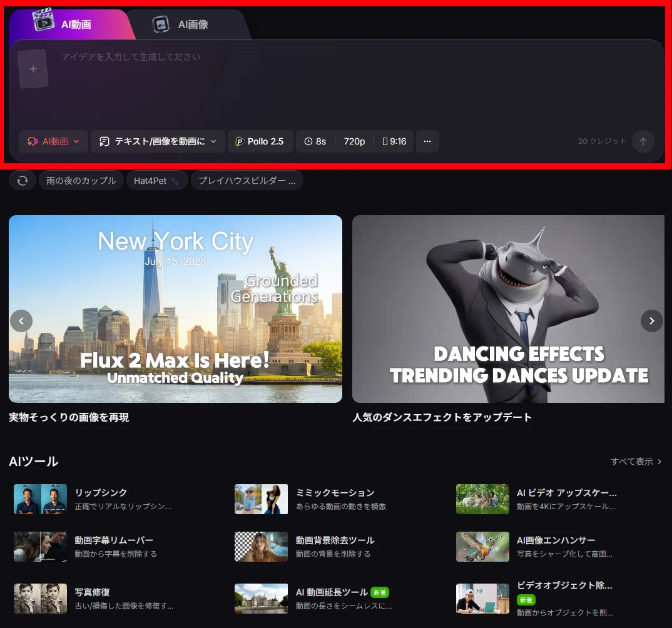This screenshot has width=672, height=628.
Task: Open the AI 動画延長ツール thumbnail
Action: point(261,599)
